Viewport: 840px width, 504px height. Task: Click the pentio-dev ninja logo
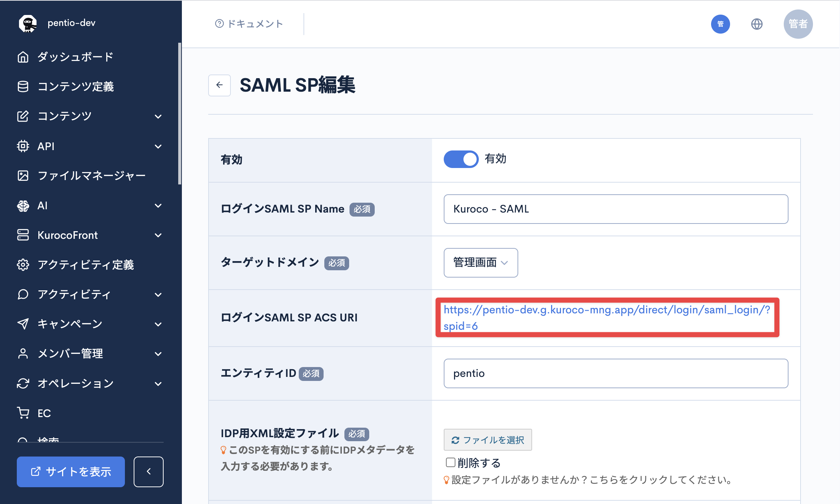click(x=28, y=23)
